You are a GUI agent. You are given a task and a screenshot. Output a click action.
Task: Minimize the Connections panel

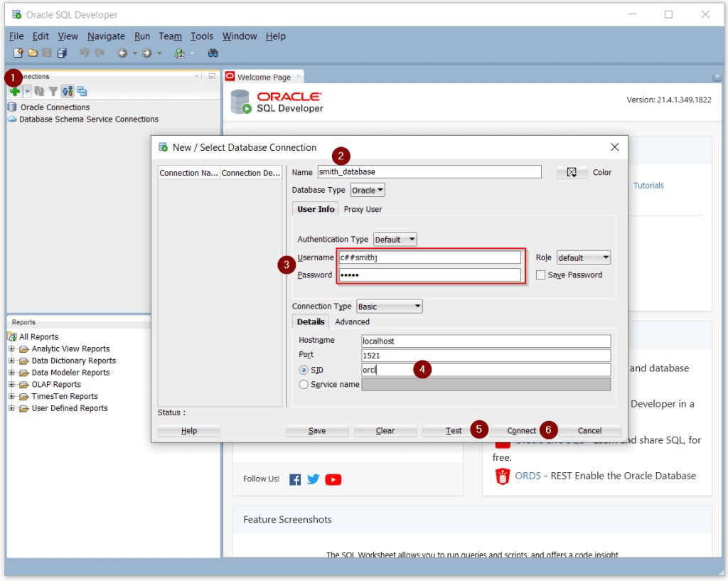212,76
